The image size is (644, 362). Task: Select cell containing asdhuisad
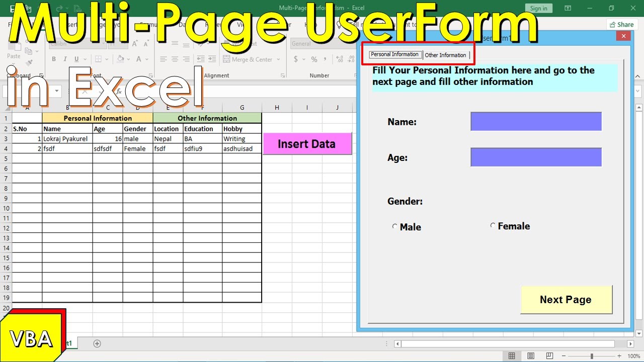242,149
